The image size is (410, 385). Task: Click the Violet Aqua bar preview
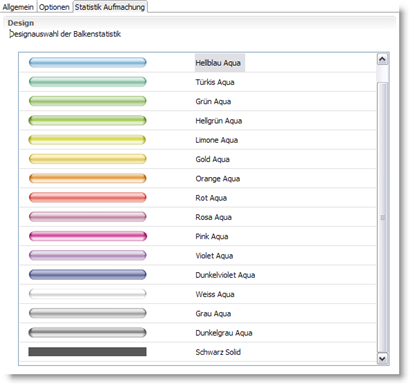88,256
